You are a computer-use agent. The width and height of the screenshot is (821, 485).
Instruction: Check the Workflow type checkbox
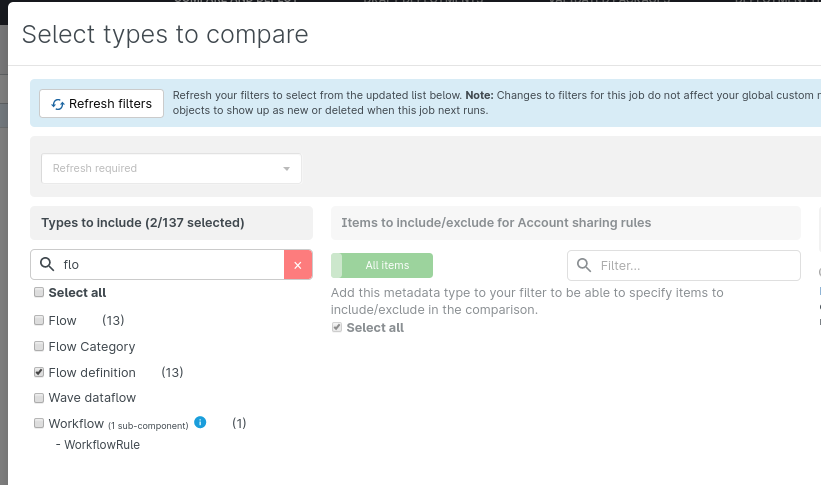pos(39,424)
